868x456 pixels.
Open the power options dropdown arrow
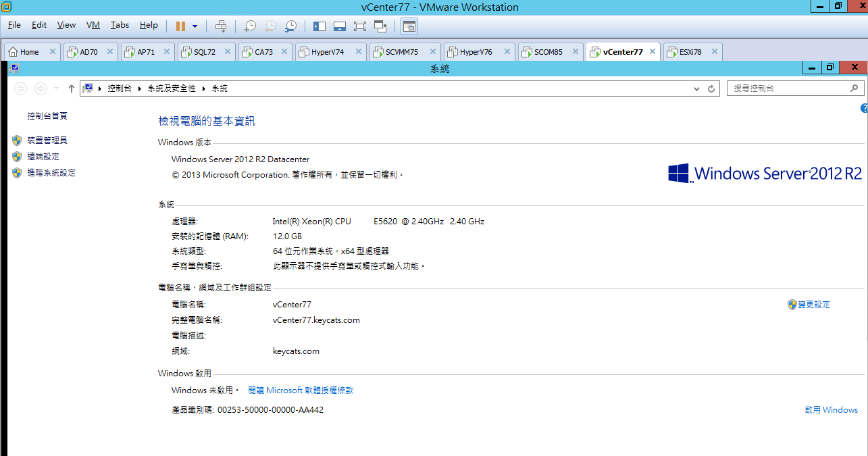point(195,26)
